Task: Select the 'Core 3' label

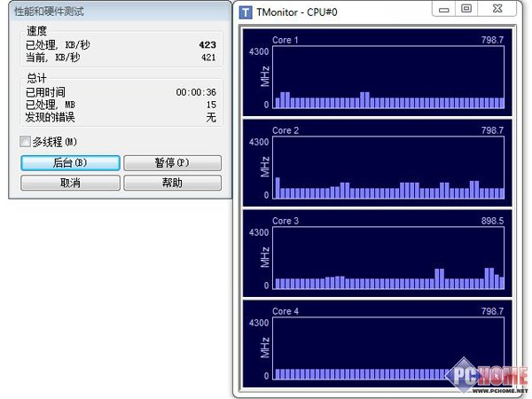Action: 286,221
